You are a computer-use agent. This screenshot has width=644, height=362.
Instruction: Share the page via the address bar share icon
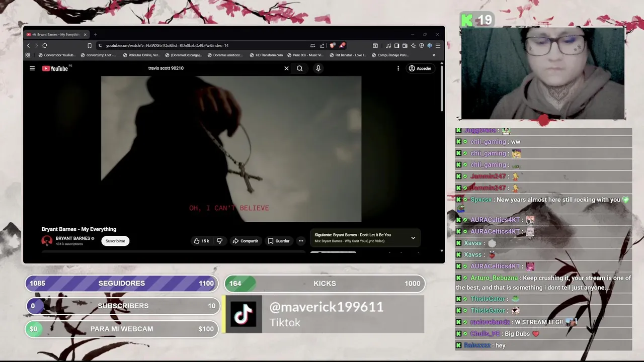(322, 45)
